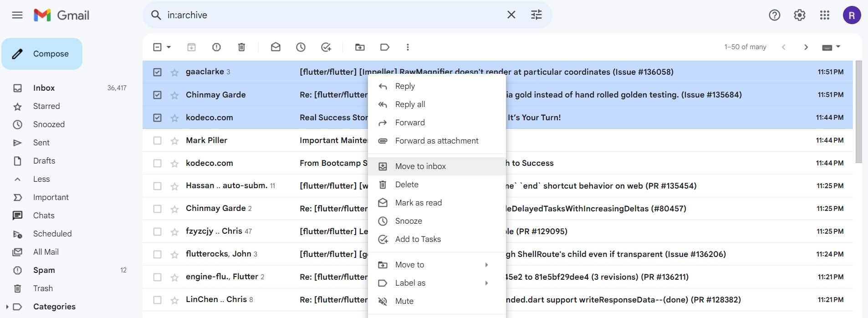Image resolution: width=868 pixels, height=318 pixels.
Task: Select the Mark Piller email checkbox
Action: point(157,140)
